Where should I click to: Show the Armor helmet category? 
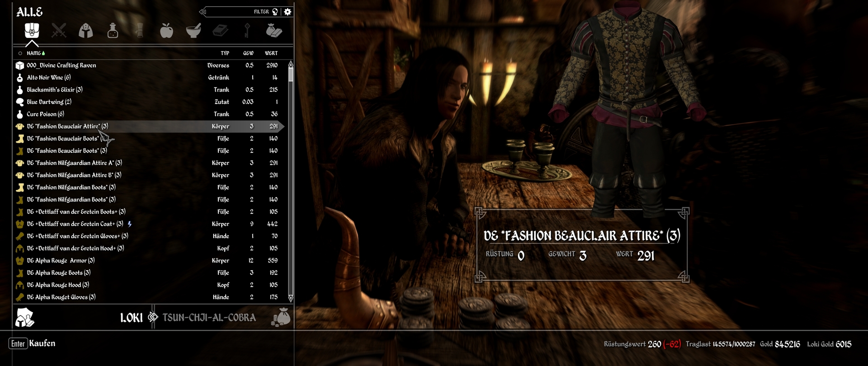click(86, 31)
